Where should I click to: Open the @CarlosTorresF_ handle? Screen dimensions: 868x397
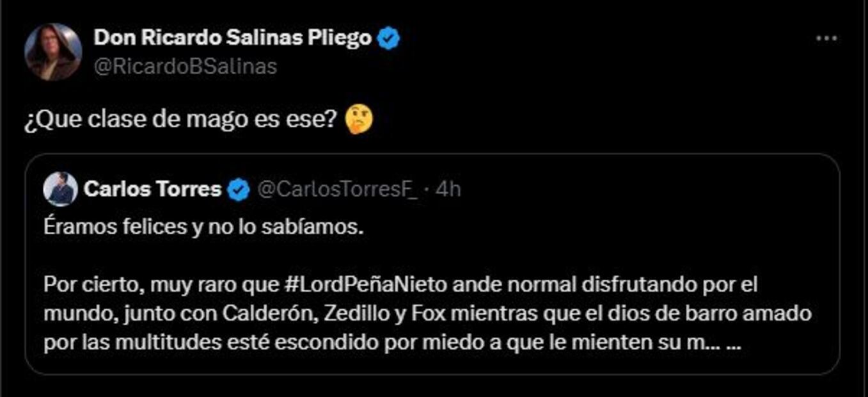[x=337, y=190]
